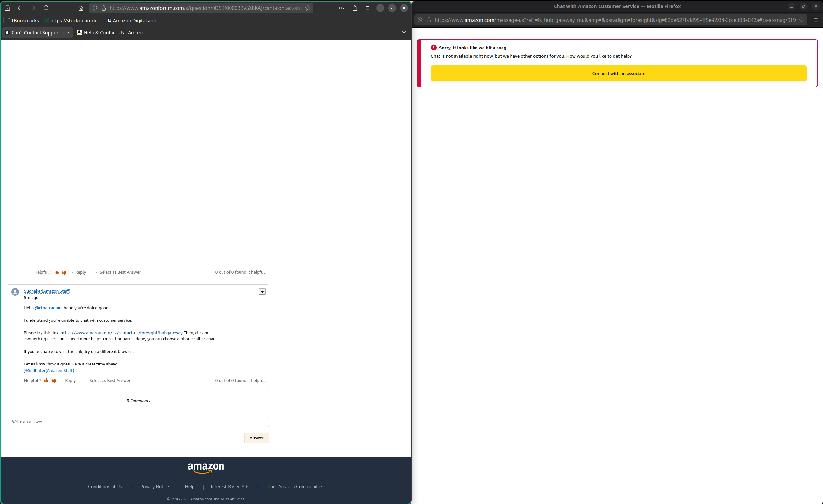Image resolution: width=823 pixels, height=504 pixels.
Task: Focus the Write an answer field
Action: pos(138,421)
